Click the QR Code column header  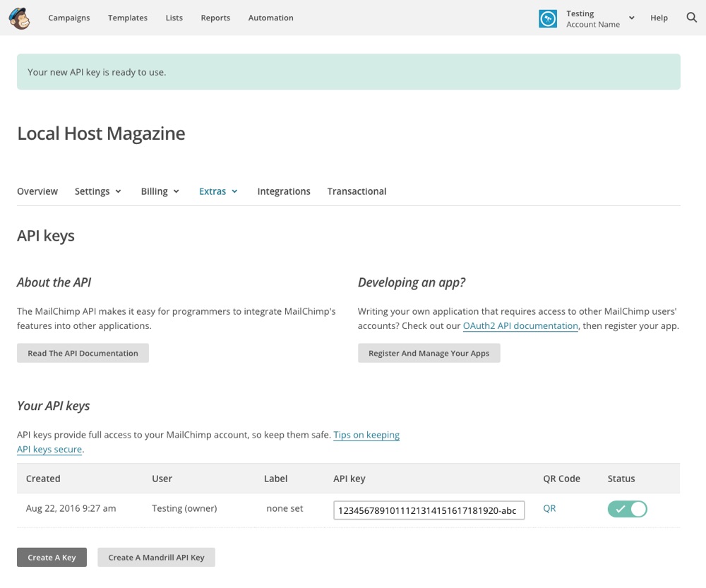click(561, 479)
